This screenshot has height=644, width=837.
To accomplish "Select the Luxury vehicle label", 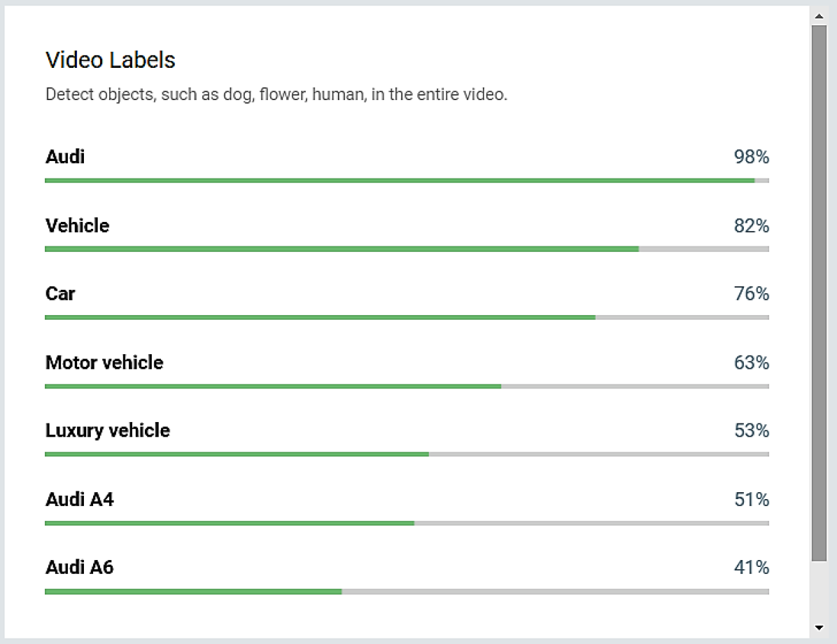I will pyautogui.click(x=108, y=430).
